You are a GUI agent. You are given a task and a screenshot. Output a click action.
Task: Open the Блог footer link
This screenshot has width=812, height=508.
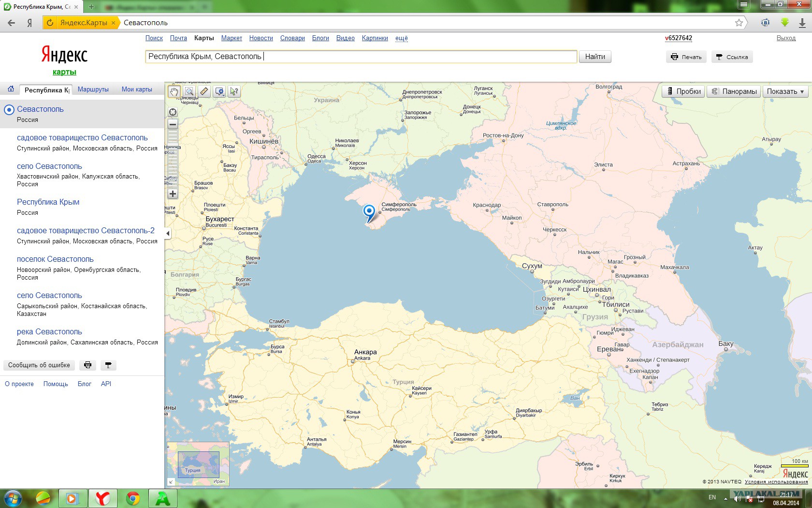[x=85, y=384]
